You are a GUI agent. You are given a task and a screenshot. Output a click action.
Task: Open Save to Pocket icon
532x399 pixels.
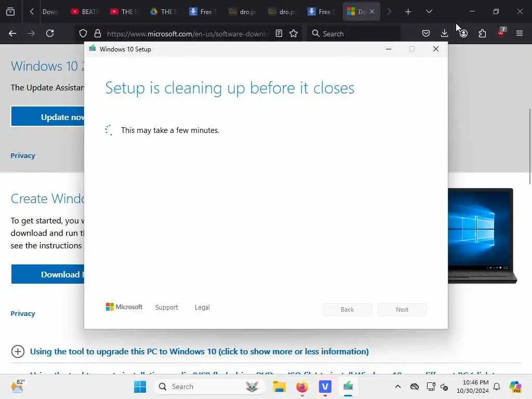(426, 33)
